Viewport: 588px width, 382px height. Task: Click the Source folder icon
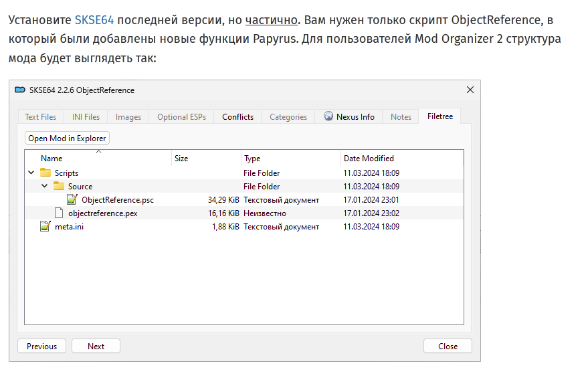tap(59, 186)
